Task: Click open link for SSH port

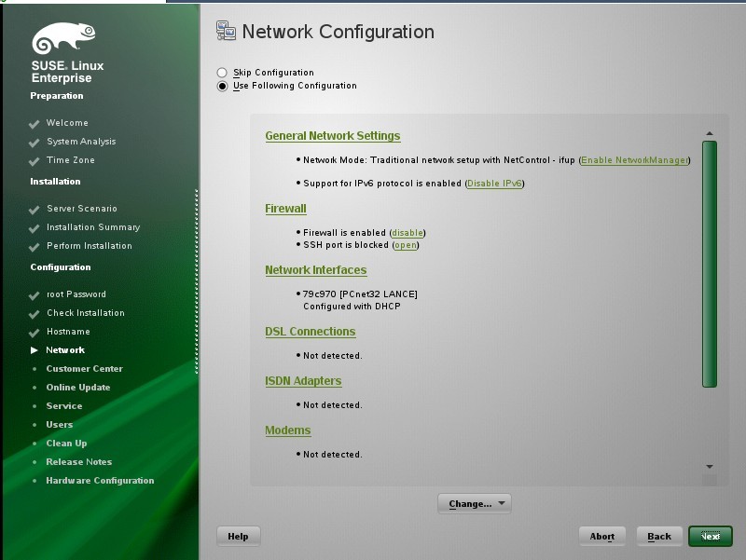Action: click(x=406, y=245)
